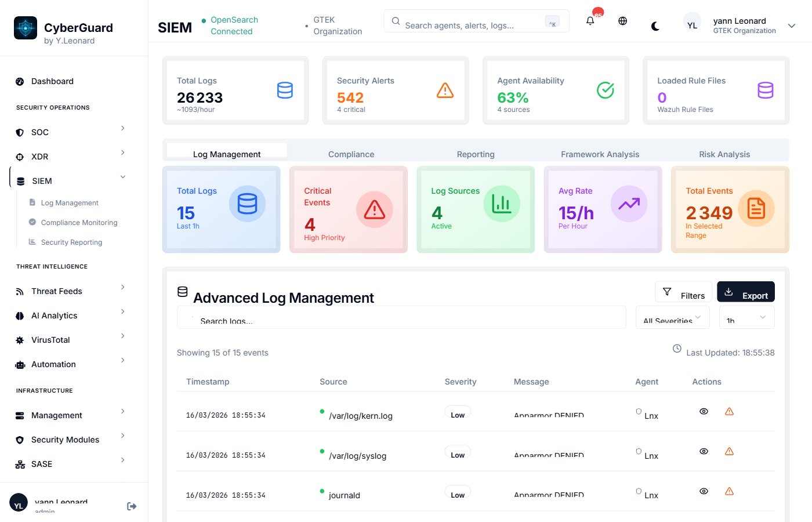Screen dimensions: 812x522
Task: Show details for the journald event
Action: [704, 491]
